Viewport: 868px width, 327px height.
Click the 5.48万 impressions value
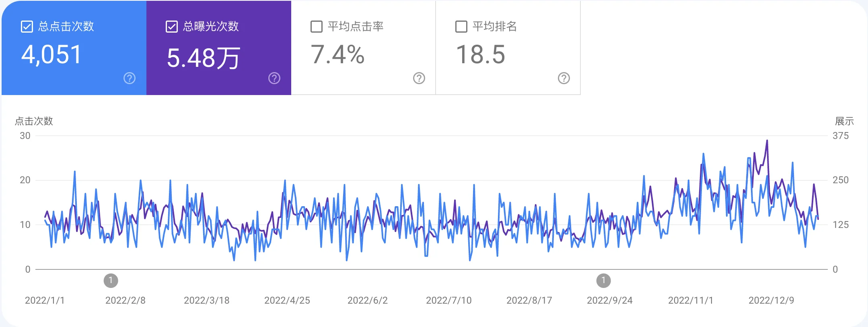tap(203, 58)
